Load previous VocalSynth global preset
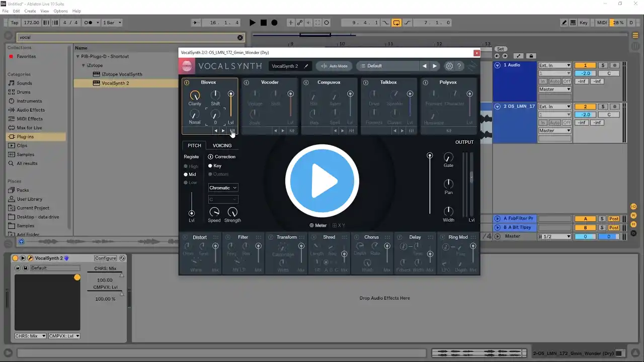 point(424,66)
